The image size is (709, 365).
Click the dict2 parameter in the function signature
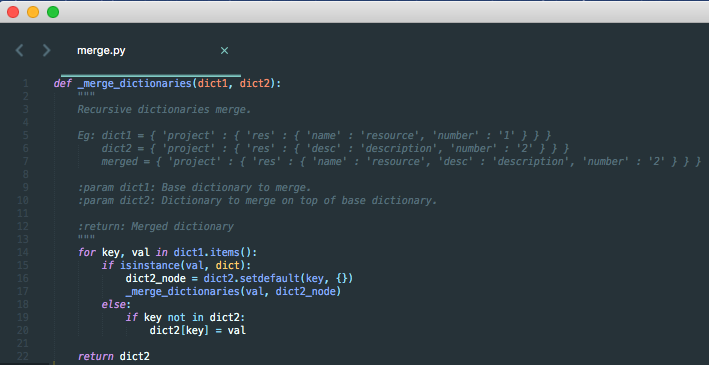(255, 84)
